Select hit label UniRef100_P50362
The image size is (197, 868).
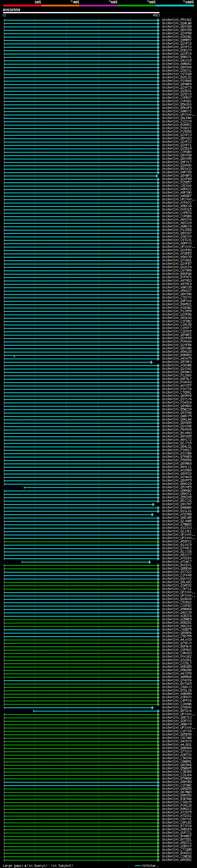point(177,20)
